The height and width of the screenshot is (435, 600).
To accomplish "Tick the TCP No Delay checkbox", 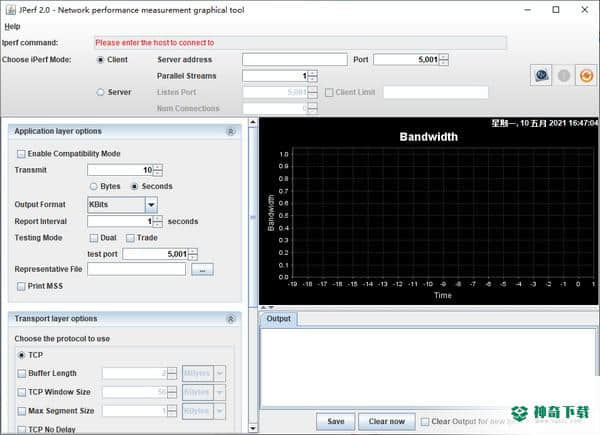I will pyautogui.click(x=22, y=430).
